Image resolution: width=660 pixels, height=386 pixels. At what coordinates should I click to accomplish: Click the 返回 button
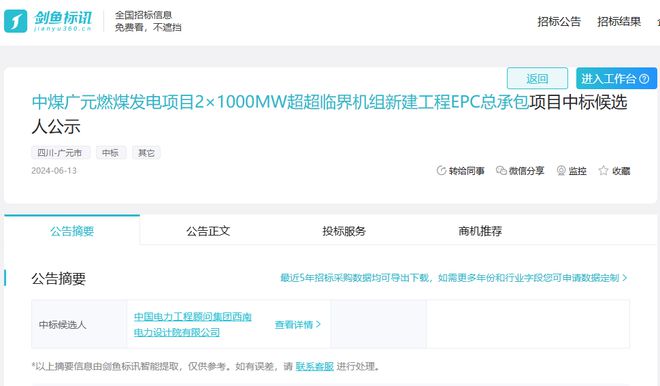click(537, 78)
